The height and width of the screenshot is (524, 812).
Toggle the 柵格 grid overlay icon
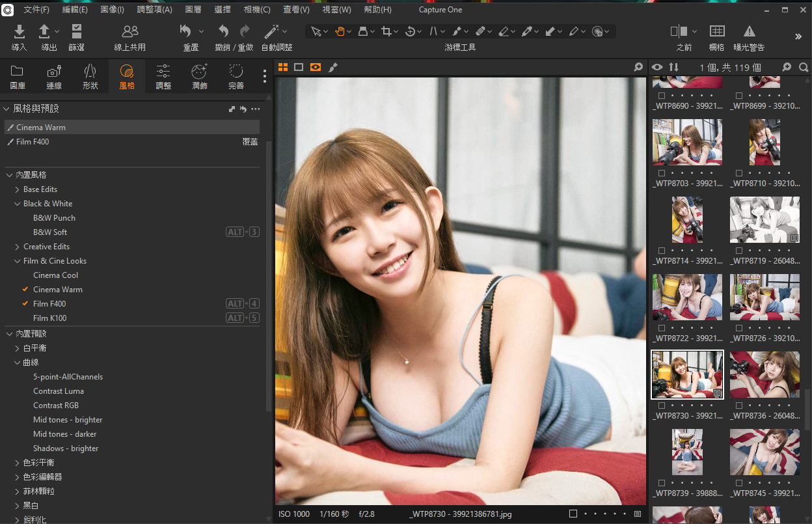click(x=716, y=32)
